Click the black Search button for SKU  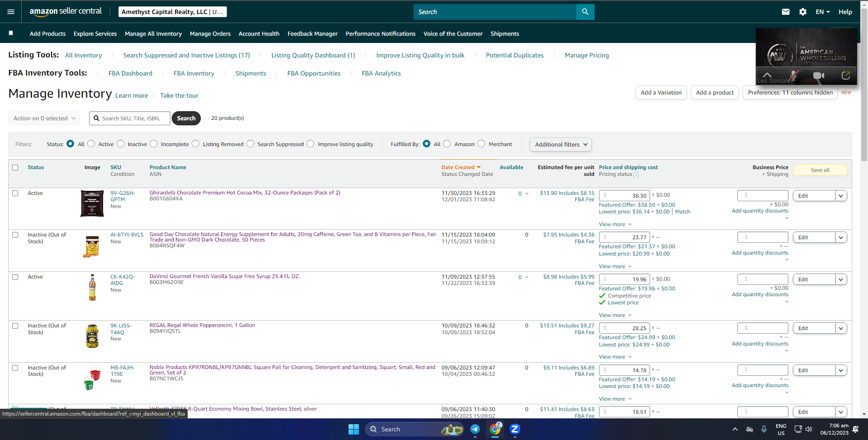click(x=186, y=118)
